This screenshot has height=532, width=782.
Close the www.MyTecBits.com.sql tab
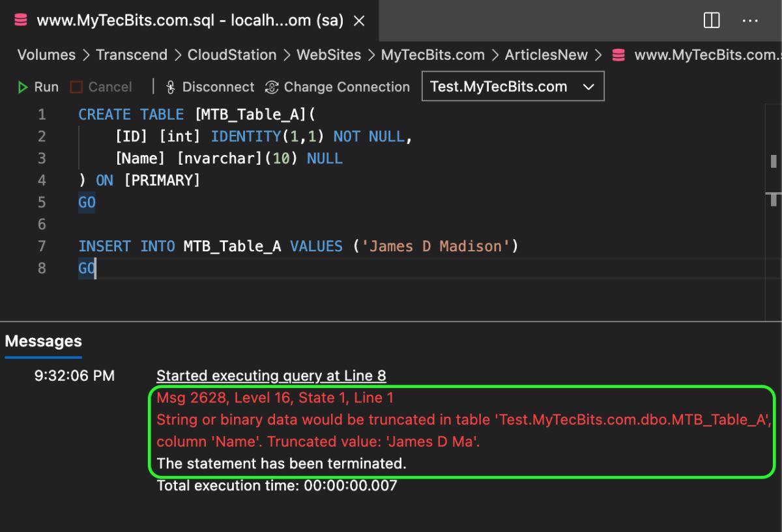359,20
